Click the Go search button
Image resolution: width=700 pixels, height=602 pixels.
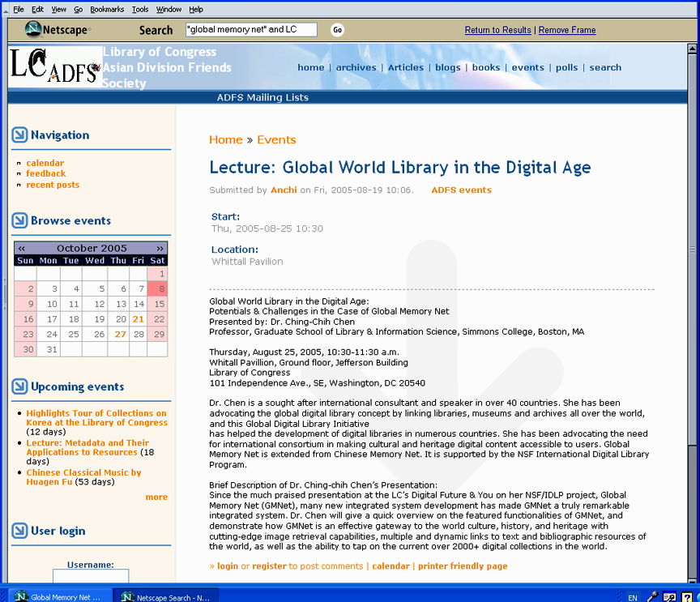click(x=338, y=30)
